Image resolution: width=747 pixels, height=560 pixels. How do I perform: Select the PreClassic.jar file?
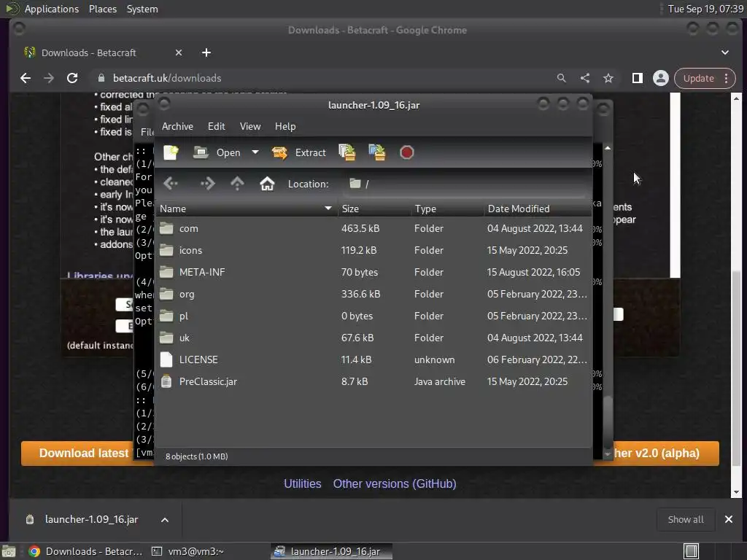pos(373,382)
